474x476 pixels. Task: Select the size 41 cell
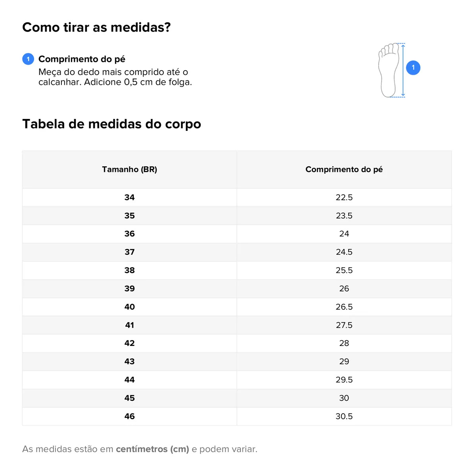[129, 325]
